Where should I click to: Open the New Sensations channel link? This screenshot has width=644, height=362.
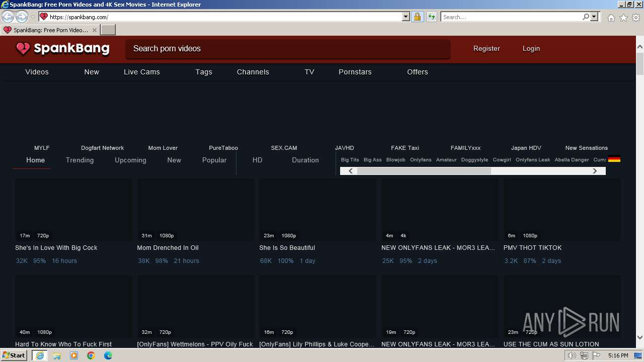[x=587, y=148]
